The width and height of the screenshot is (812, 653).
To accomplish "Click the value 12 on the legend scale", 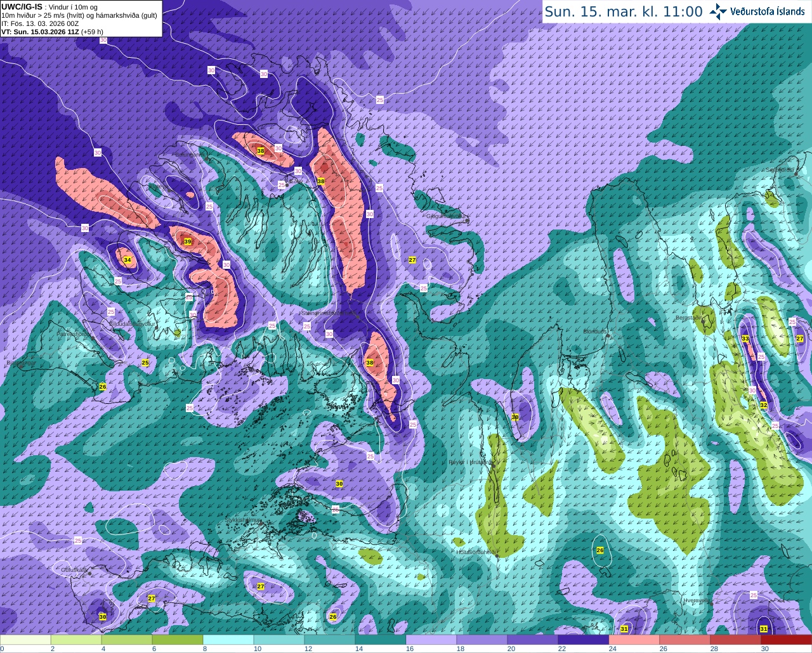I will click(x=308, y=649).
